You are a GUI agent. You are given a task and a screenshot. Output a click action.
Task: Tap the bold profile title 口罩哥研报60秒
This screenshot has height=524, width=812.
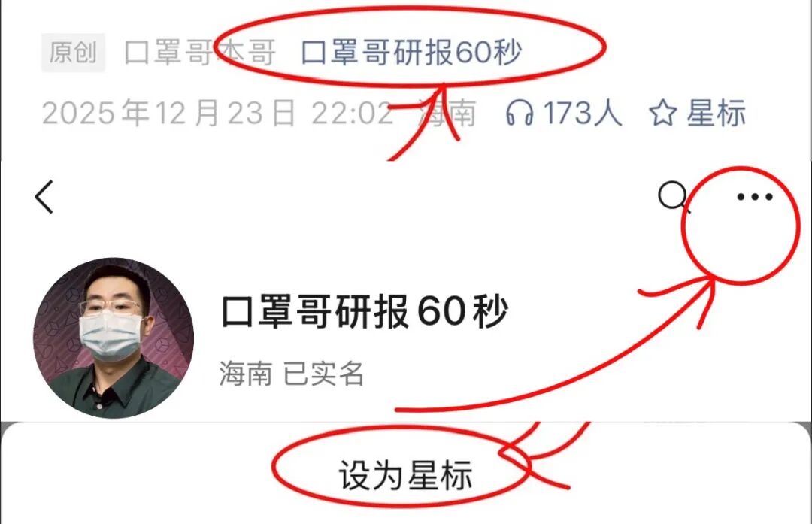(365, 311)
